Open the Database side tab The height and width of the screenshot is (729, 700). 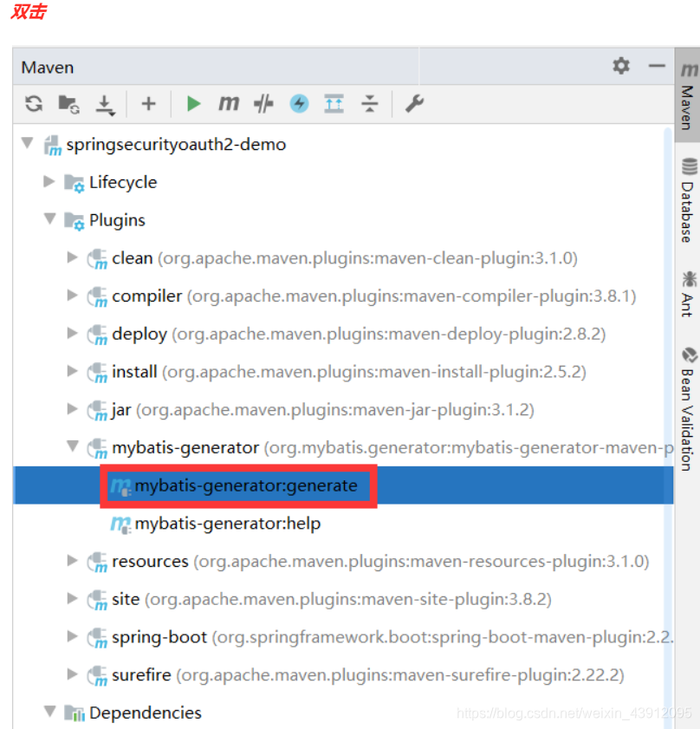pyautogui.click(x=688, y=200)
